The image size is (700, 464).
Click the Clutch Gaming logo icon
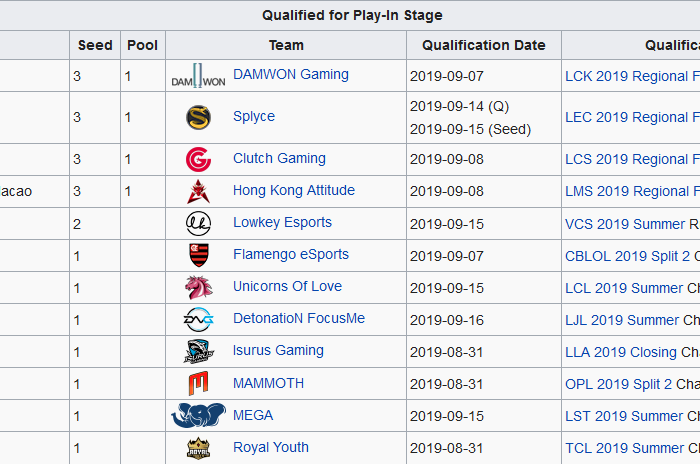pos(198,159)
